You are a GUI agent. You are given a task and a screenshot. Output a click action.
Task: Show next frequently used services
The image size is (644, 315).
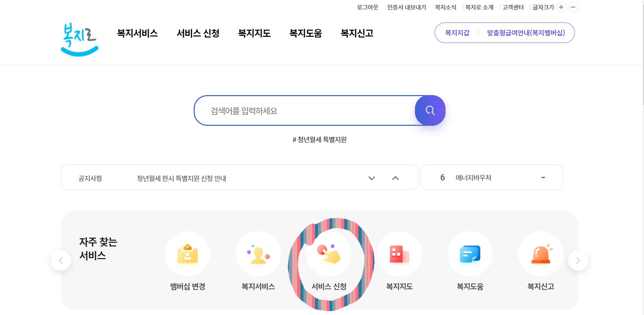click(578, 260)
